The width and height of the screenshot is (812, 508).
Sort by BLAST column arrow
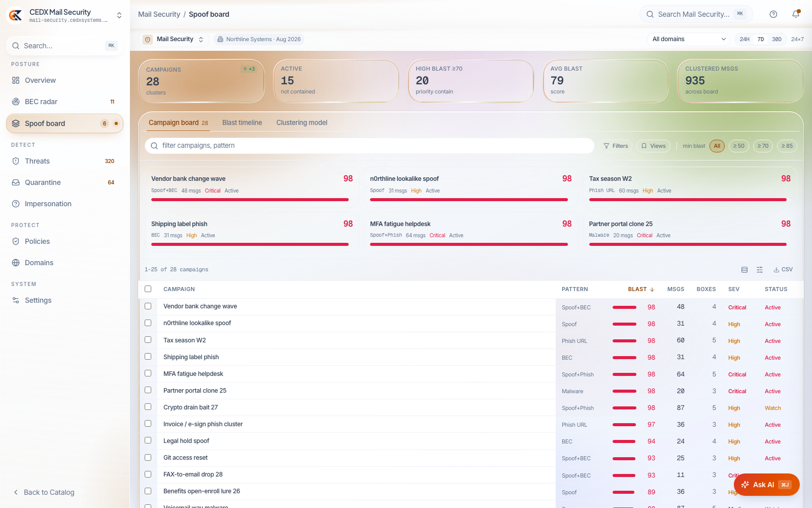[x=652, y=290]
